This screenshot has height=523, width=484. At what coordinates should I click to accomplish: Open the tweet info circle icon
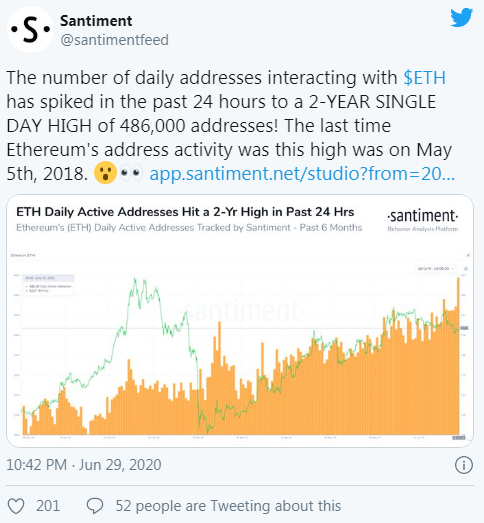click(464, 465)
